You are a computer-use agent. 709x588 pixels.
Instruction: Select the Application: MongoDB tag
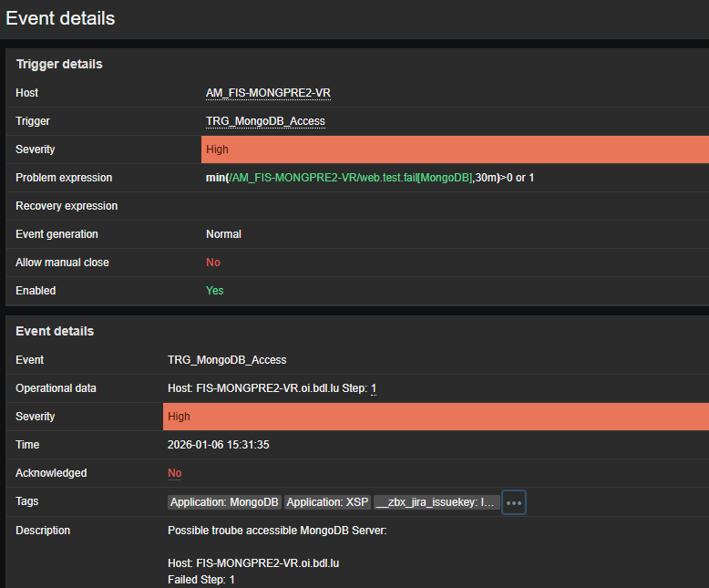coord(224,502)
